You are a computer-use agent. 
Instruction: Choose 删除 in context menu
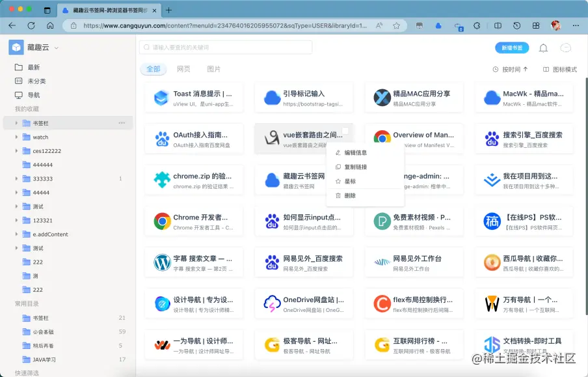366,195
